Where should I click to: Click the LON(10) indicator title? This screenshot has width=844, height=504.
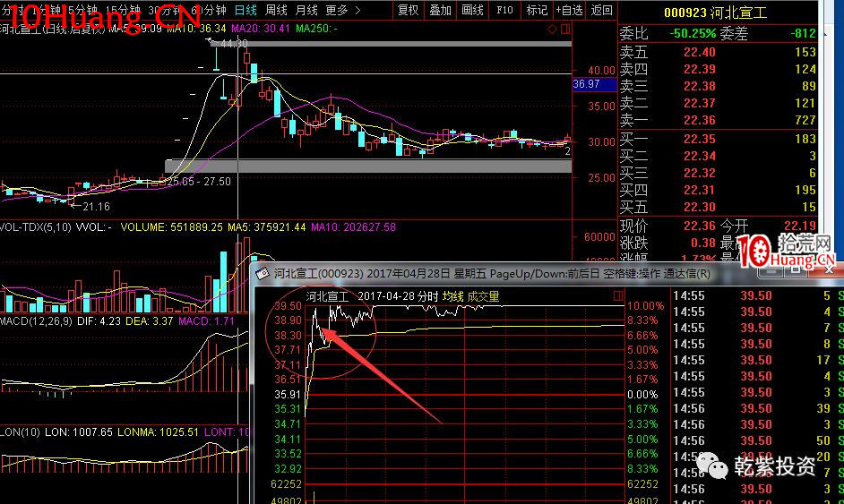click(20, 431)
